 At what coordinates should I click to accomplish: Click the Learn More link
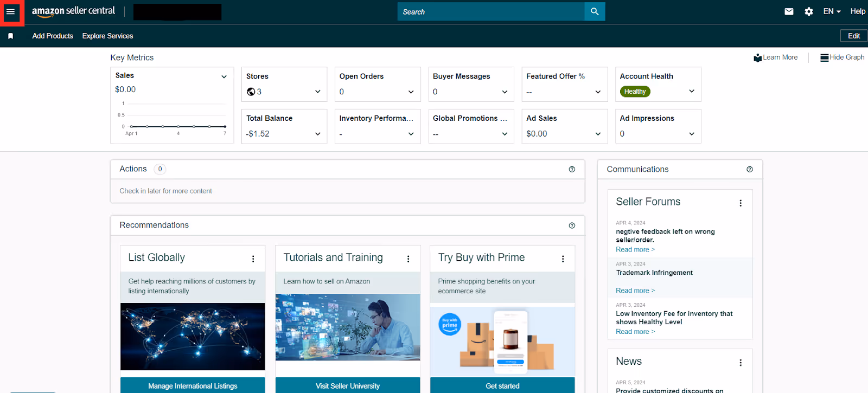pyautogui.click(x=780, y=57)
